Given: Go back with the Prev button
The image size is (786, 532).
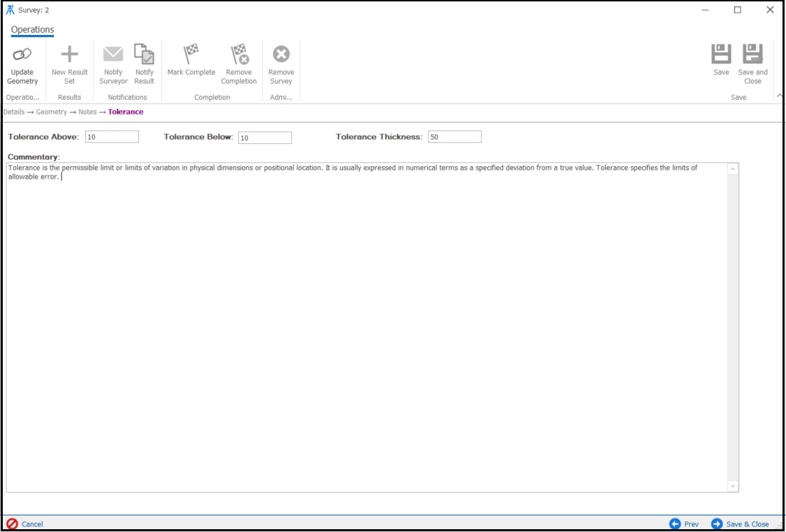Looking at the screenshot, I should coord(684,524).
